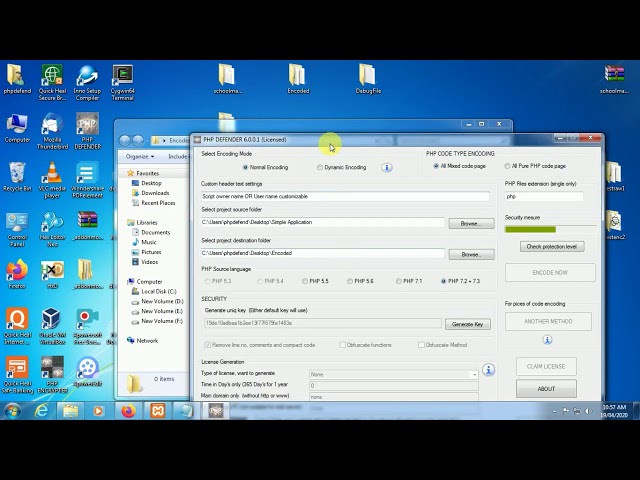Select Normal Encoding mode

click(266, 167)
